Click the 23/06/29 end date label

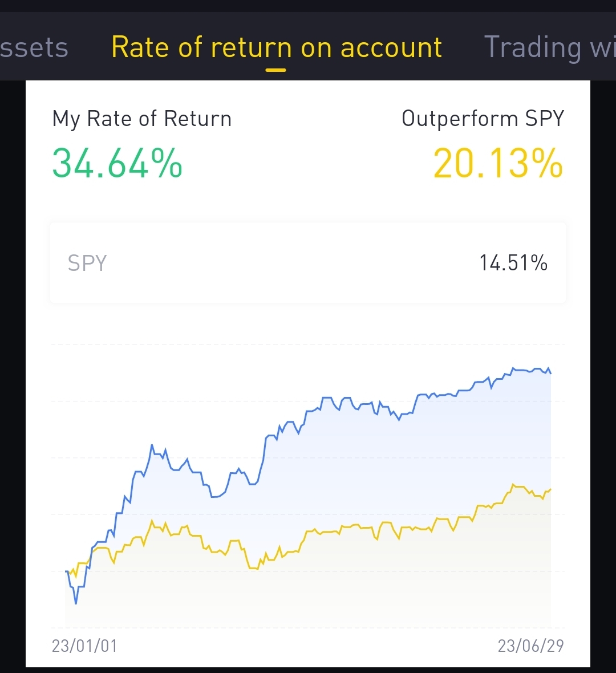click(530, 646)
